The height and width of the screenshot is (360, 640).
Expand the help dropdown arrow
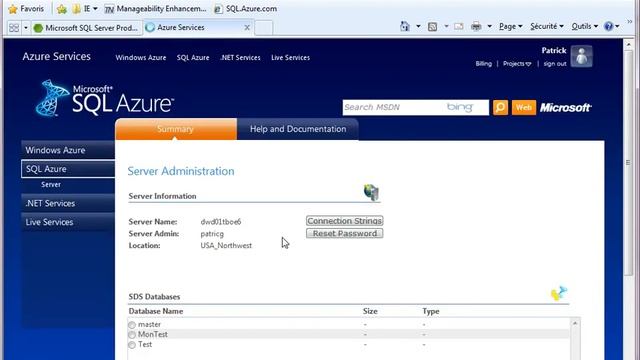point(617,27)
